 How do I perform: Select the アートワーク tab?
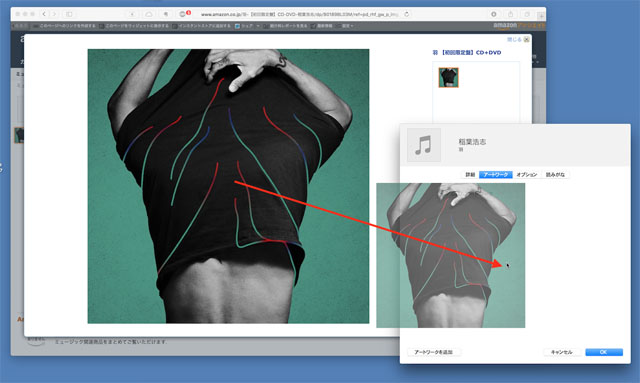tap(496, 175)
